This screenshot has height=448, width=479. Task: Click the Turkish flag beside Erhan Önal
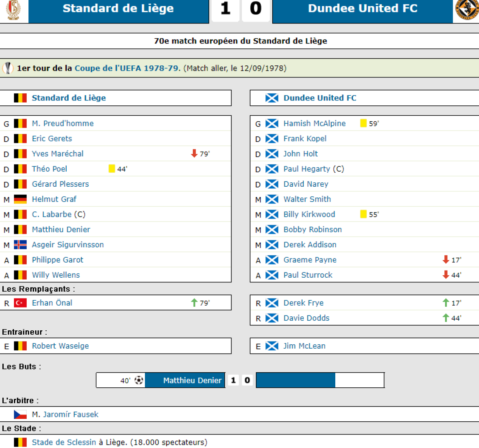pyautogui.click(x=20, y=303)
